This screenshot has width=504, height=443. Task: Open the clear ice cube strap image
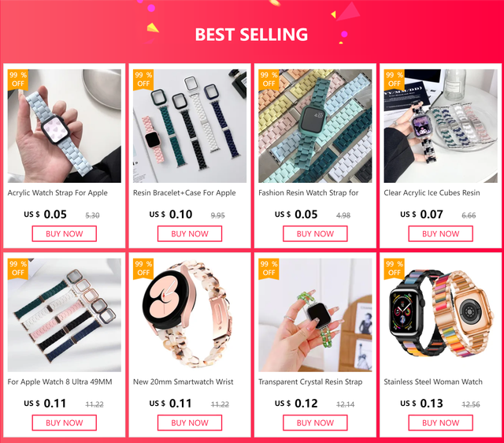click(x=441, y=126)
